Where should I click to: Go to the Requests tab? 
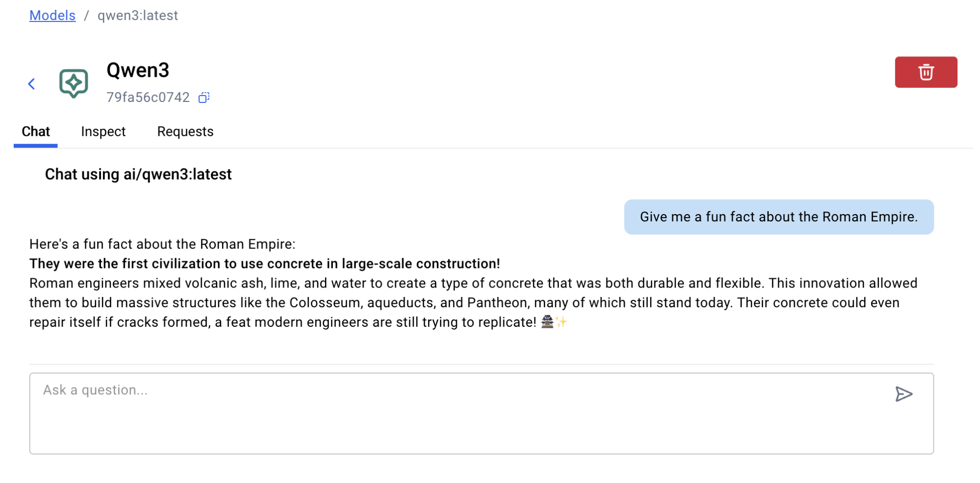point(185,131)
